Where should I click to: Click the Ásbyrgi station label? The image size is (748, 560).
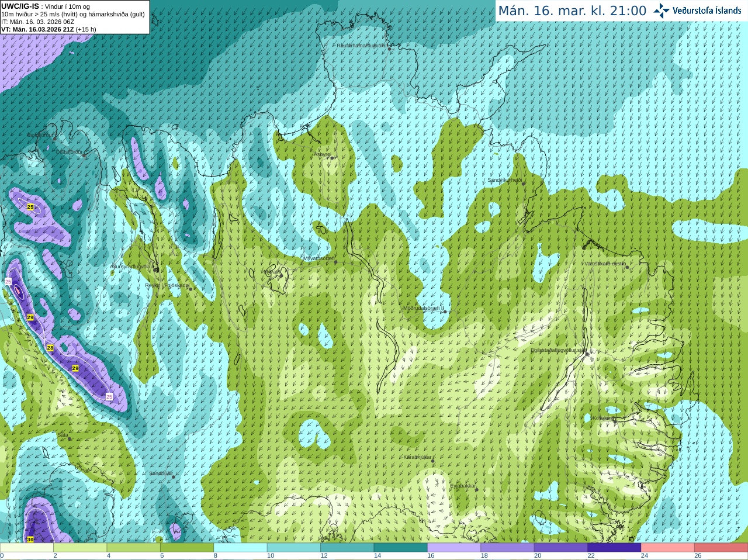(323, 154)
